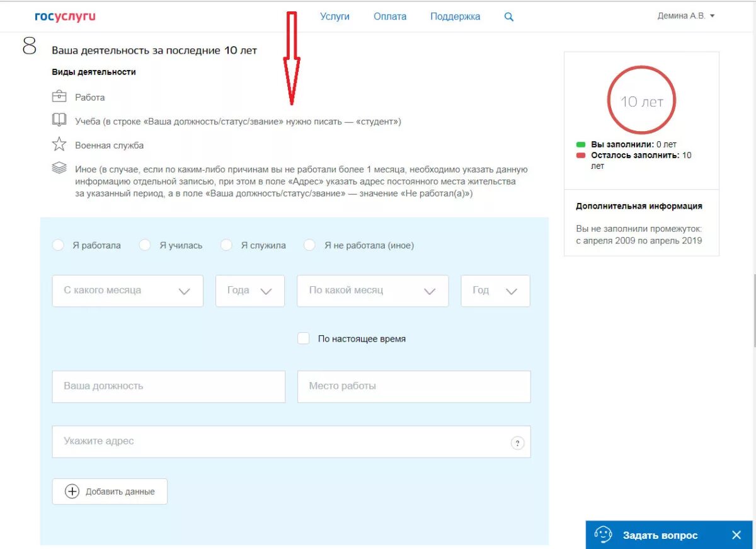Focus the Ваша должность input field
This screenshot has height=549, width=756.
pyautogui.click(x=169, y=386)
